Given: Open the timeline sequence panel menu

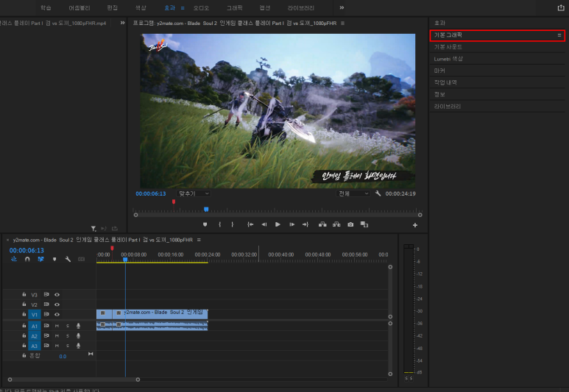Looking at the screenshot, I should coord(199,240).
